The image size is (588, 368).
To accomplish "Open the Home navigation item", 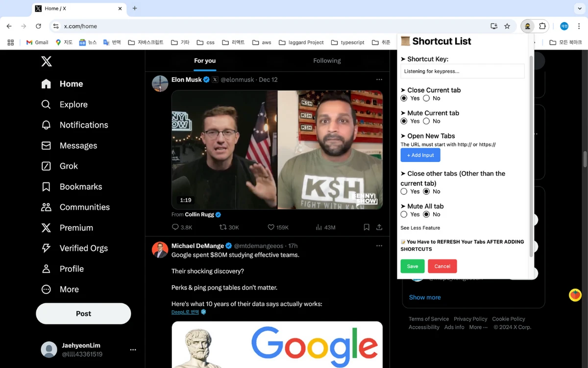I will (62, 84).
